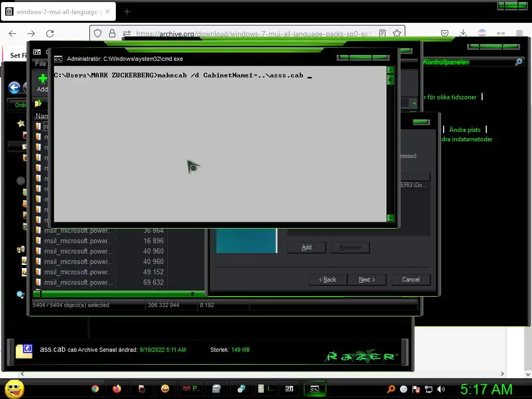This screenshot has width=532, height=399.
Task: Open the Firefox downloads arrow
Action: [x=463, y=33]
